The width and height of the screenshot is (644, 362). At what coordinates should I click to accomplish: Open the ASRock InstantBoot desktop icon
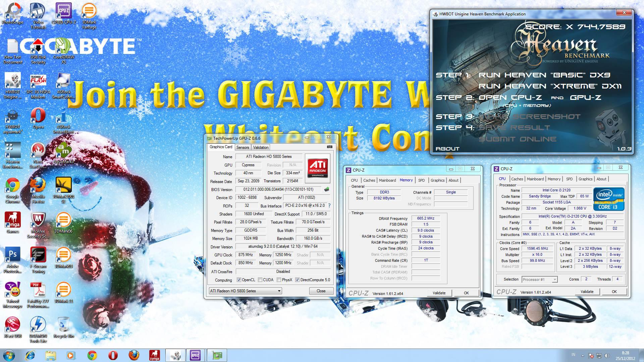pos(64,121)
